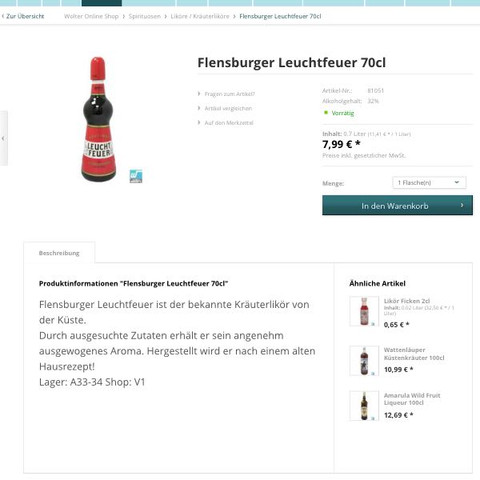The width and height of the screenshot is (480, 480).
Task: Click Amarula bottle thumbnail image
Action: (x=364, y=406)
